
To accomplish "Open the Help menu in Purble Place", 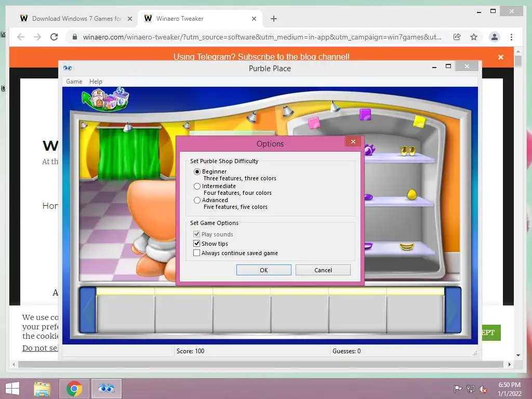I will pos(96,82).
